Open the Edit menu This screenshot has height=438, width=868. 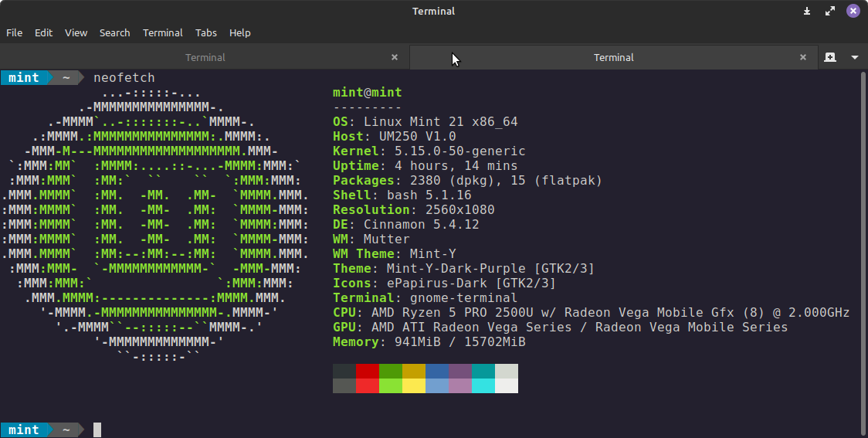[43, 32]
